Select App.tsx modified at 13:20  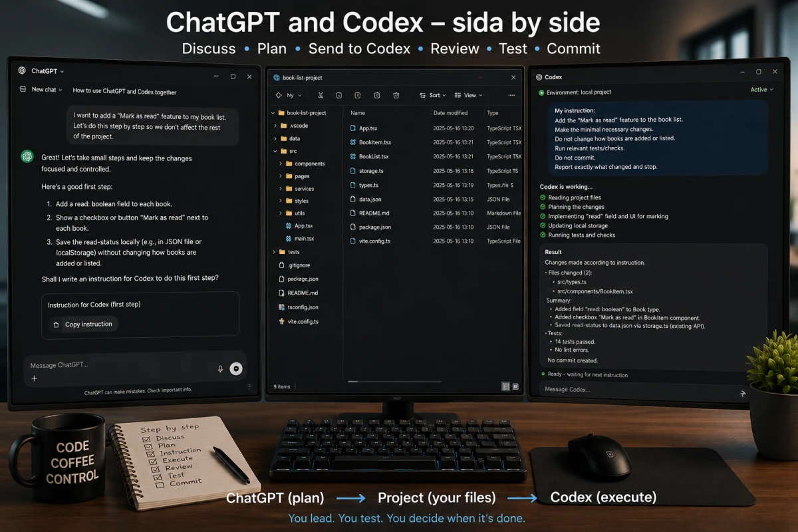click(436, 128)
